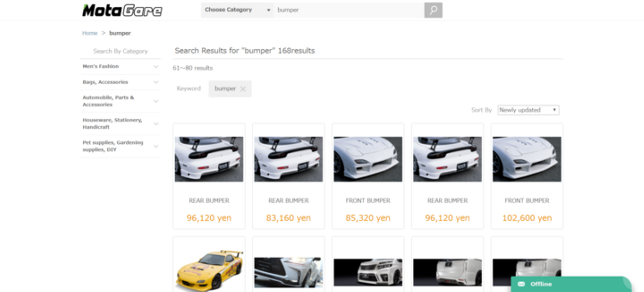Open the 83,160 yen rear bumper image

pyautogui.click(x=288, y=159)
